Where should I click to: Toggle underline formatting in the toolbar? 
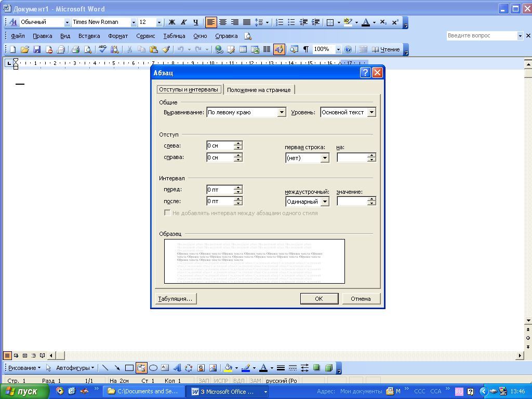tap(195, 22)
